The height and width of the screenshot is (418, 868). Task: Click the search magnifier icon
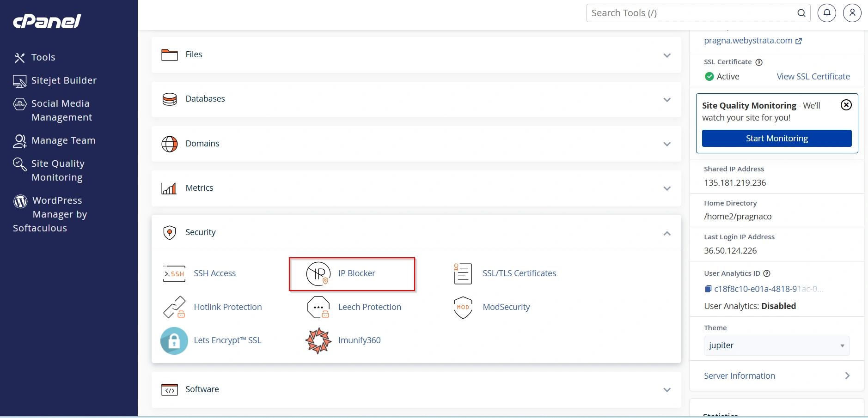point(801,13)
